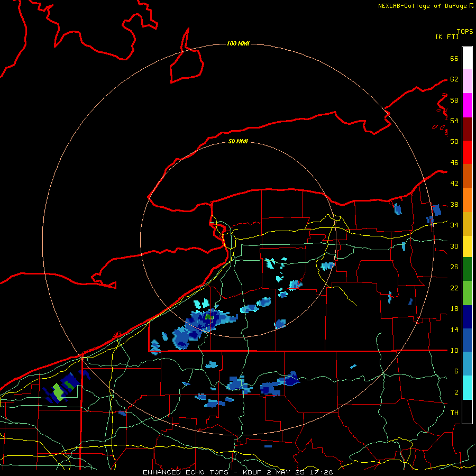
Task: Click the "TOPS" legend title
Action: (465, 32)
